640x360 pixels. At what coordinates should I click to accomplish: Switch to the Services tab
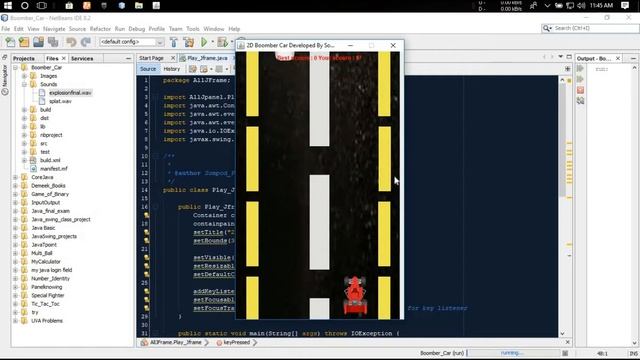(82, 58)
